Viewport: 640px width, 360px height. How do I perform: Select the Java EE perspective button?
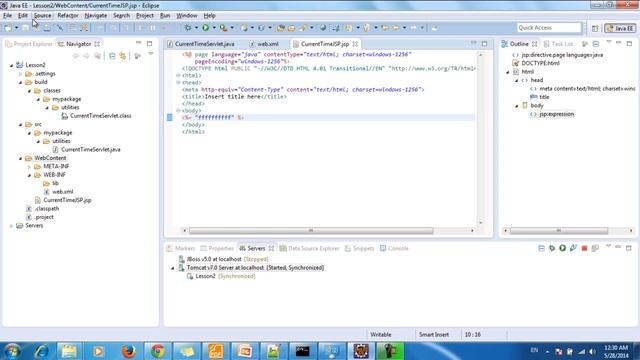click(620, 28)
